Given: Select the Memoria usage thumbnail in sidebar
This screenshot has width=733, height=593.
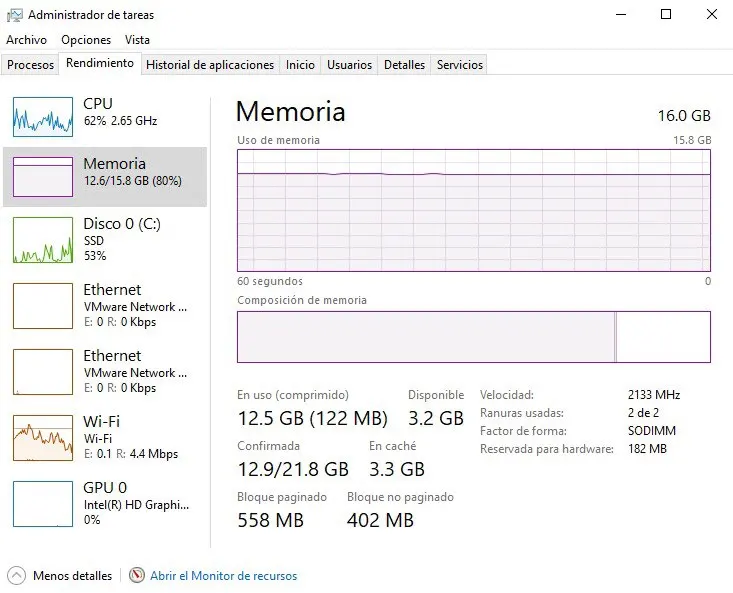Looking at the screenshot, I should (x=43, y=177).
